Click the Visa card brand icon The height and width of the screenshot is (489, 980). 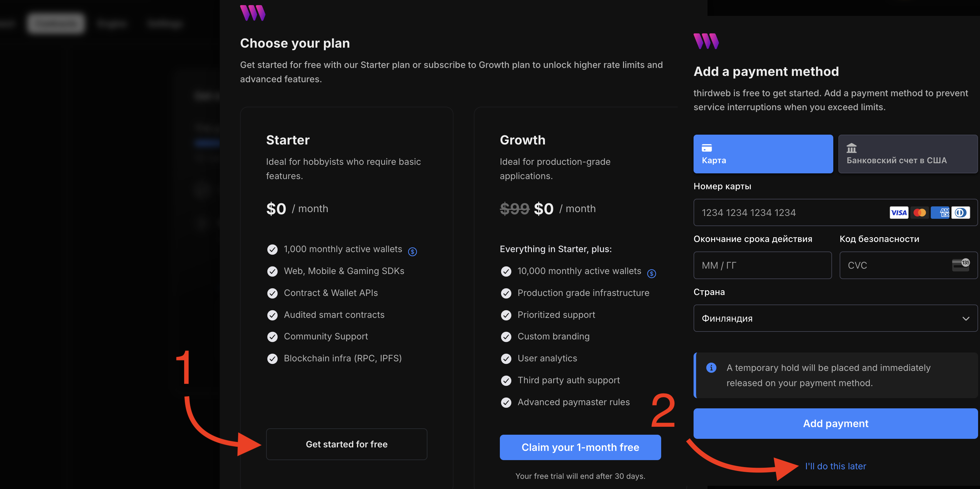pos(899,212)
